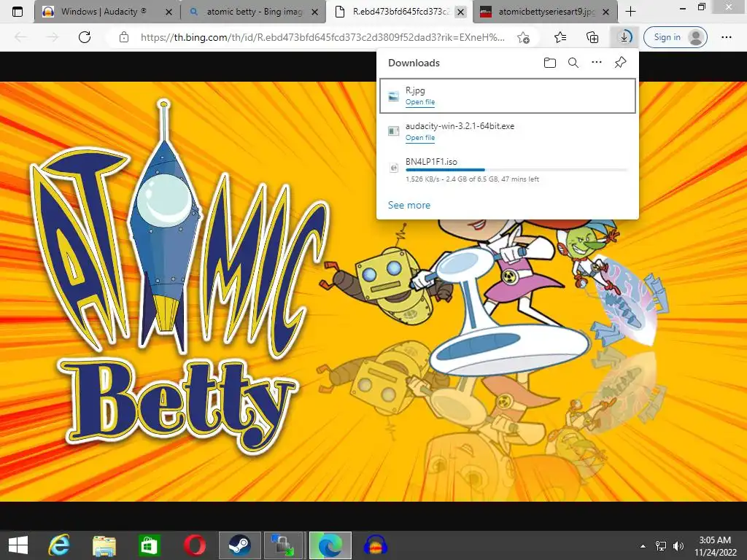747x560 pixels.
Task: Open the downloads folder
Action: (x=550, y=63)
